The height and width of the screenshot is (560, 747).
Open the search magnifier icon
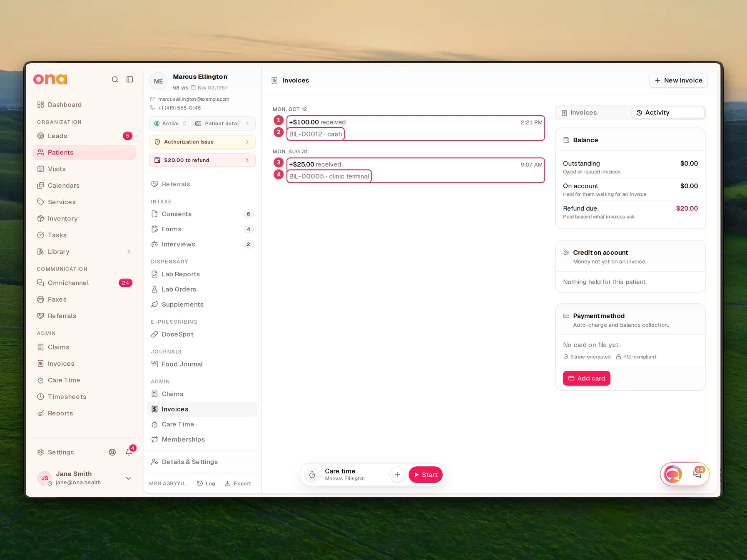tap(115, 79)
